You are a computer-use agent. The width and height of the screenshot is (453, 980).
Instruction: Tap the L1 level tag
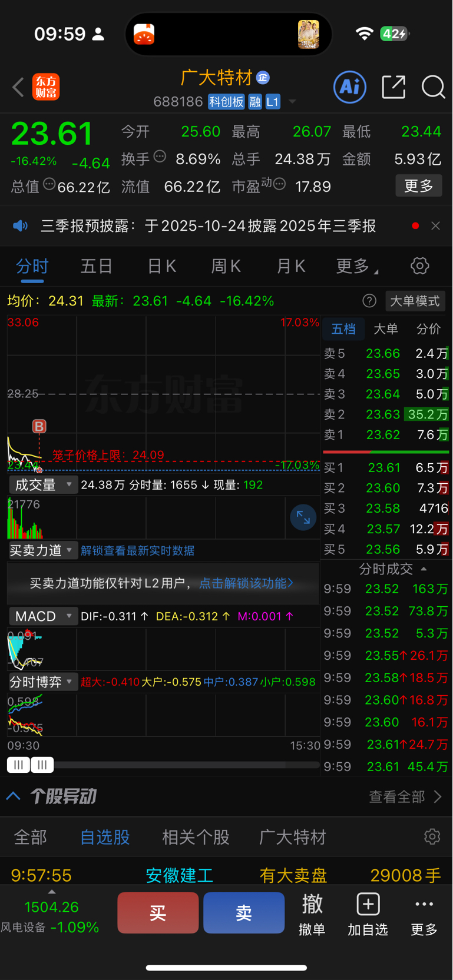click(273, 102)
